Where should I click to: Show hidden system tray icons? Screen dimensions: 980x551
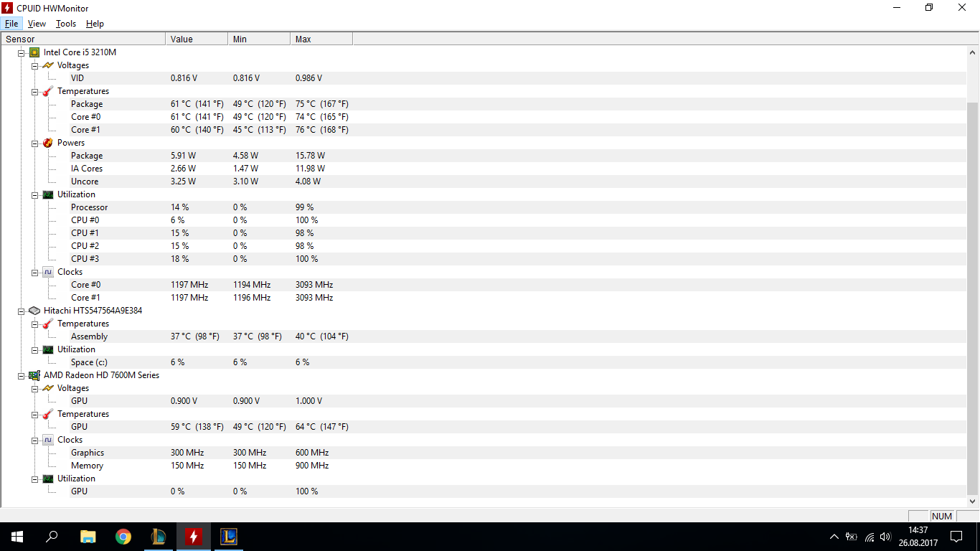834,537
